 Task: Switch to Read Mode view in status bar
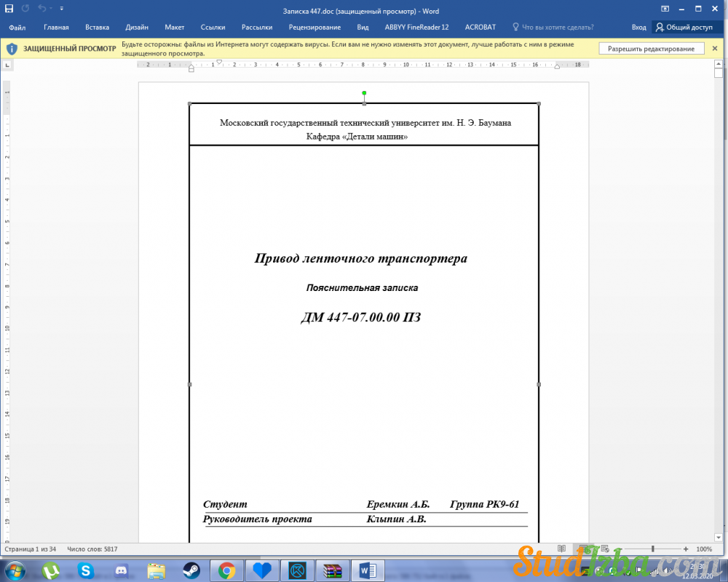[x=561, y=549]
